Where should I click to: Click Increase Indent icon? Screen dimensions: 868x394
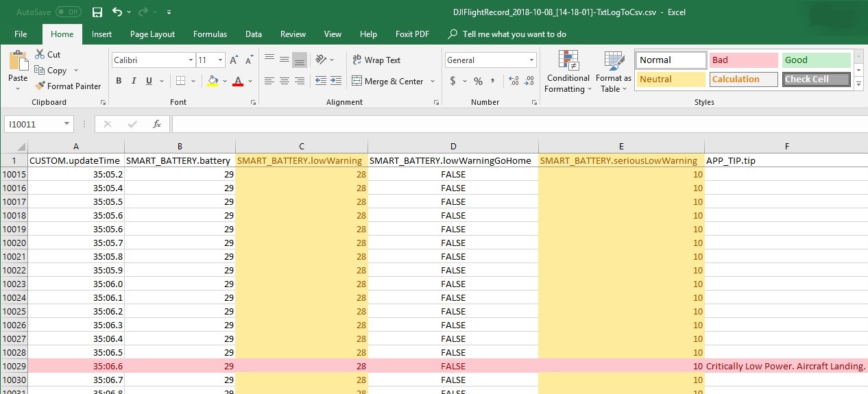(337, 81)
